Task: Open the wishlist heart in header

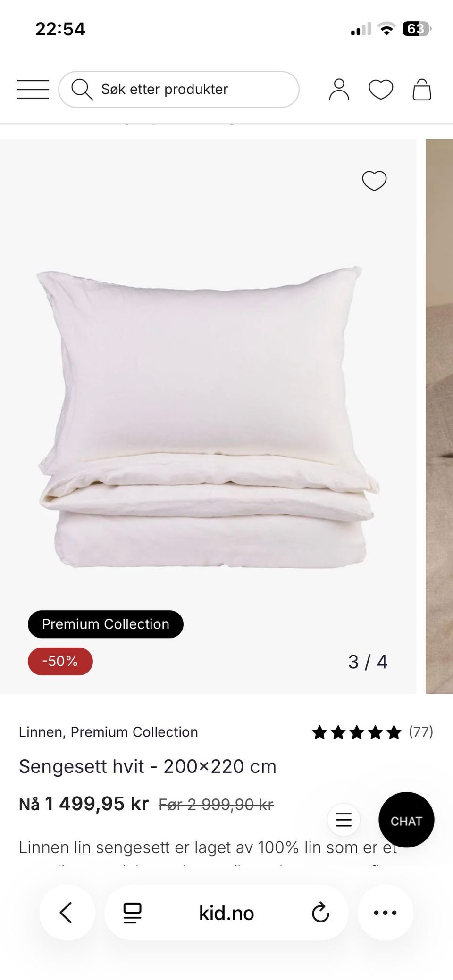Action: 381,90
